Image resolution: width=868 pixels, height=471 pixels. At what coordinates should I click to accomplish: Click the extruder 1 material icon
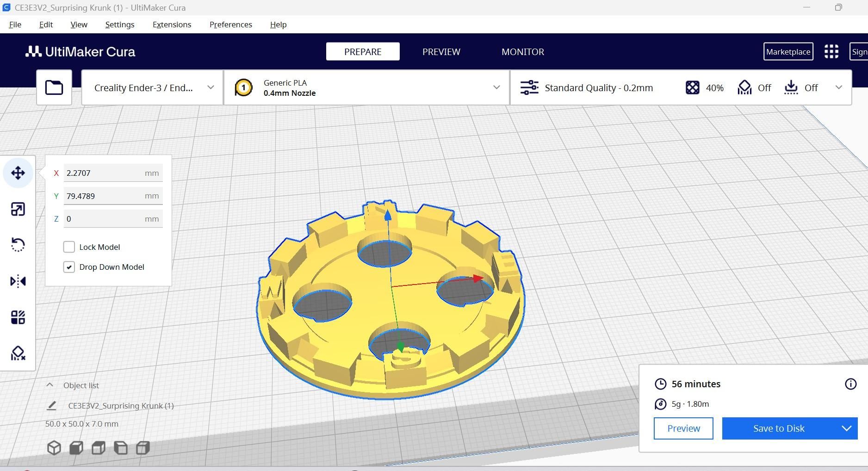[243, 87]
